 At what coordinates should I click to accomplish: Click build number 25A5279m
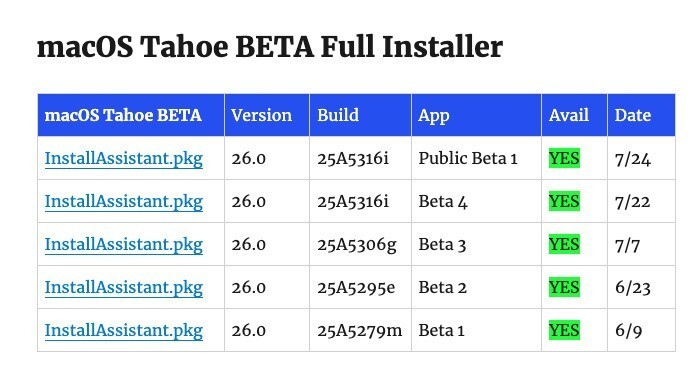tap(360, 330)
